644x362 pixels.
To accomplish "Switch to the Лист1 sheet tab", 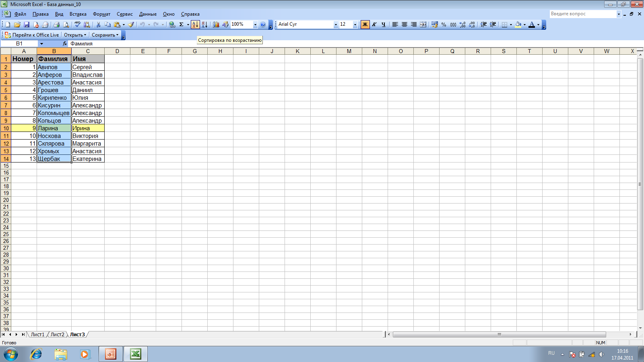I will pyautogui.click(x=37, y=334).
